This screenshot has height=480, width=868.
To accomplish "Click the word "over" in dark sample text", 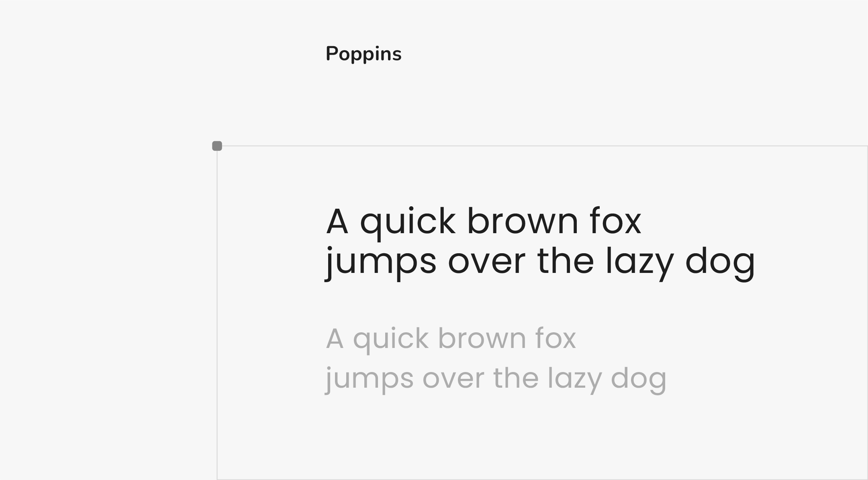I will tap(486, 262).
